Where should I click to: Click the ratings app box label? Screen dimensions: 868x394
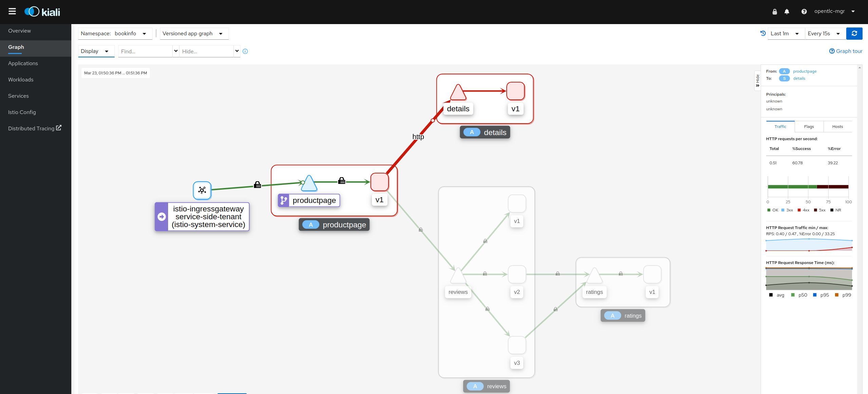(623, 316)
